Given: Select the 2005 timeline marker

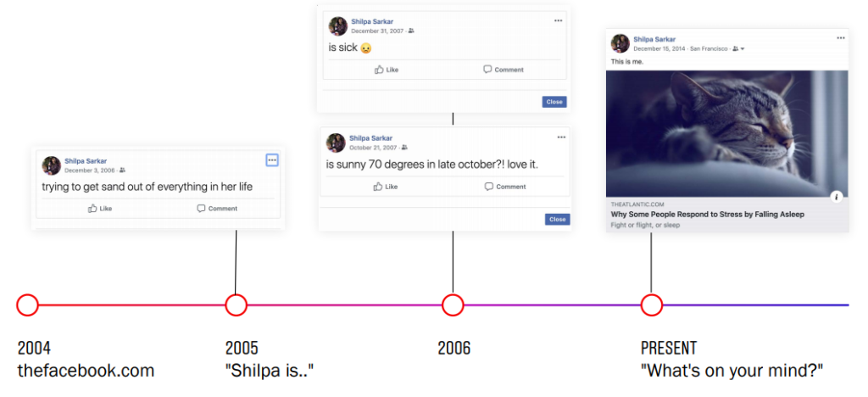Looking at the screenshot, I should point(236,305).
